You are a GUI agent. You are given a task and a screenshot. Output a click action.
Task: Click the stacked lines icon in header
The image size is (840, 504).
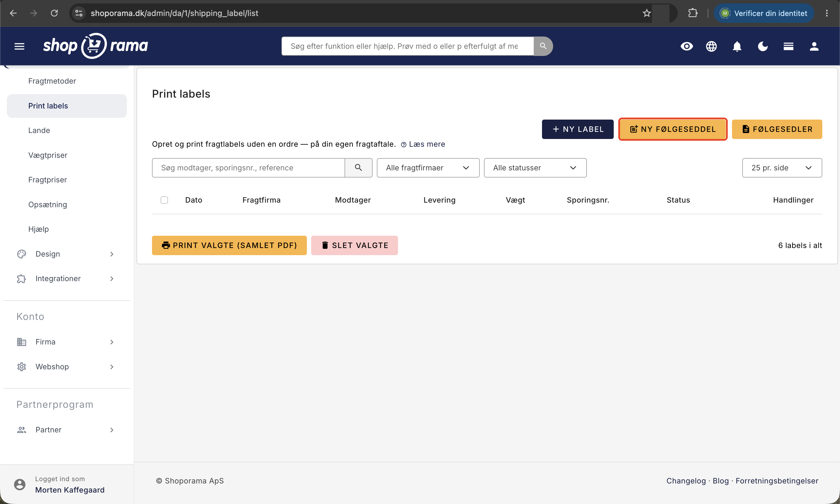[788, 46]
